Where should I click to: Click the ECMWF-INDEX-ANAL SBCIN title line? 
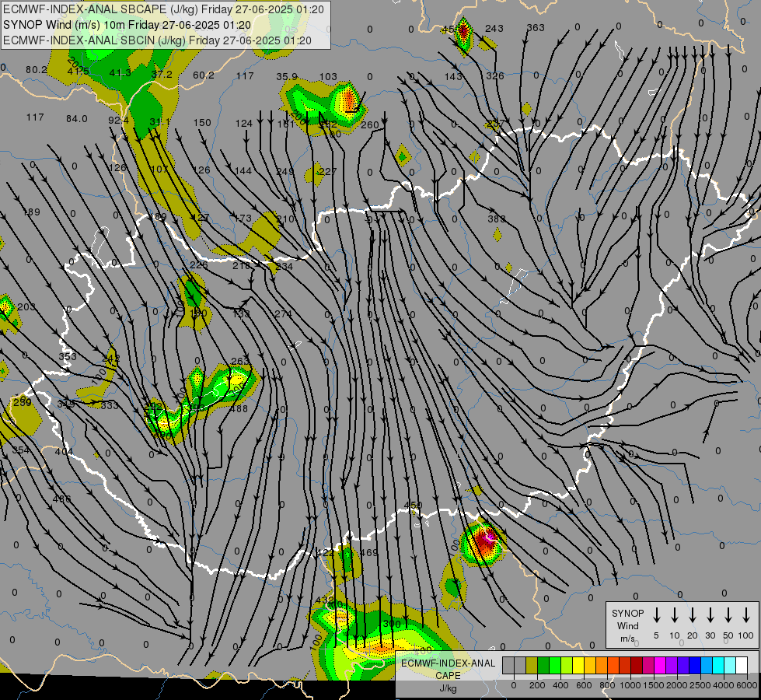tap(157, 40)
